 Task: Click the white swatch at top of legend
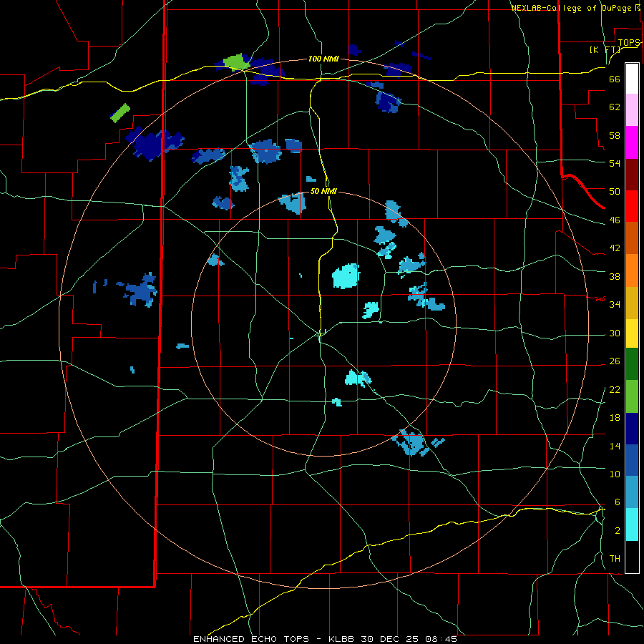click(x=632, y=79)
